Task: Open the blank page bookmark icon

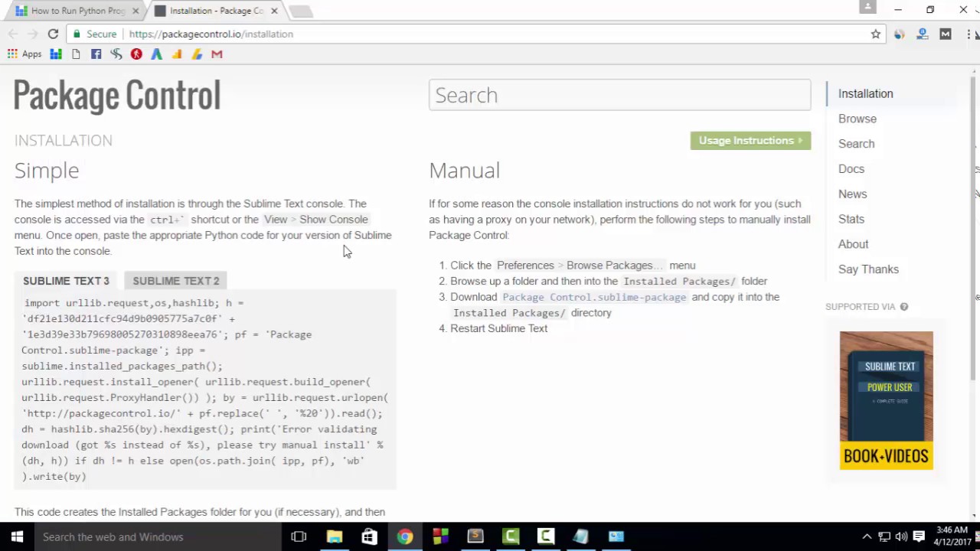Action: click(x=76, y=54)
